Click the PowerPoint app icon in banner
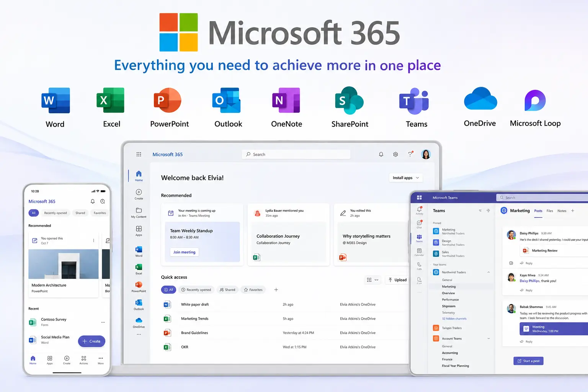The height and width of the screenshot is (392, 588). click(167, 100)
